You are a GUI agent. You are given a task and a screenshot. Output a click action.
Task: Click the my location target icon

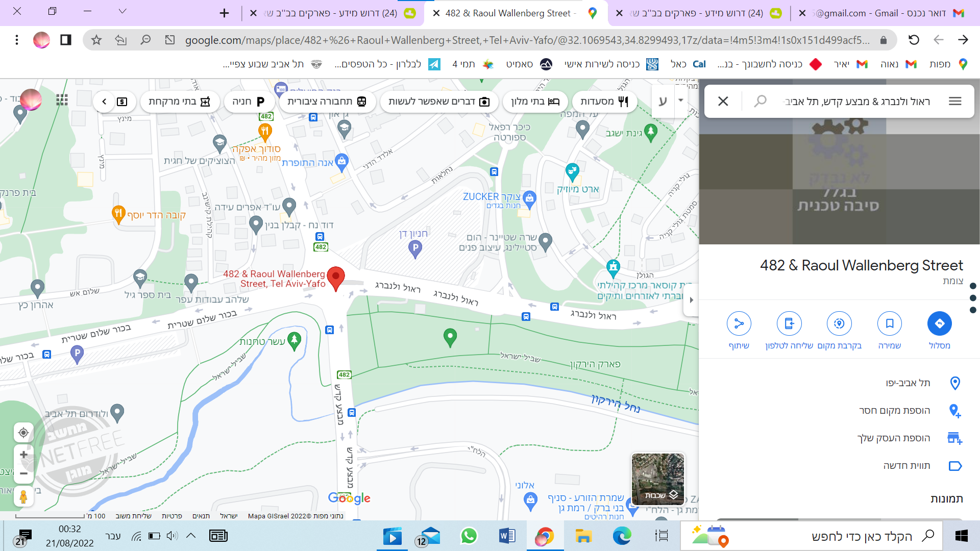coord(23,433)
